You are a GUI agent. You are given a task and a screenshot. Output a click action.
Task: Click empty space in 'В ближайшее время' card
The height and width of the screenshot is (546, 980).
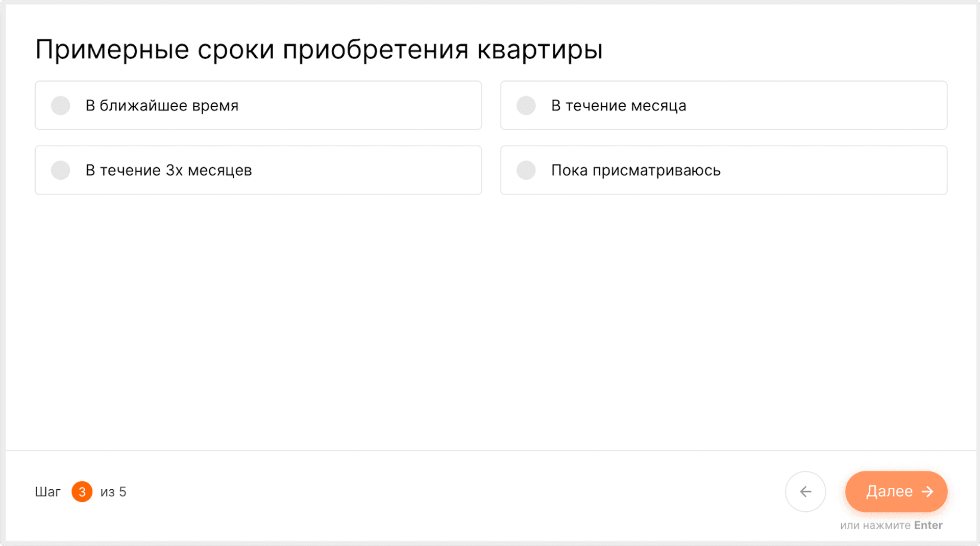(357, 105)
